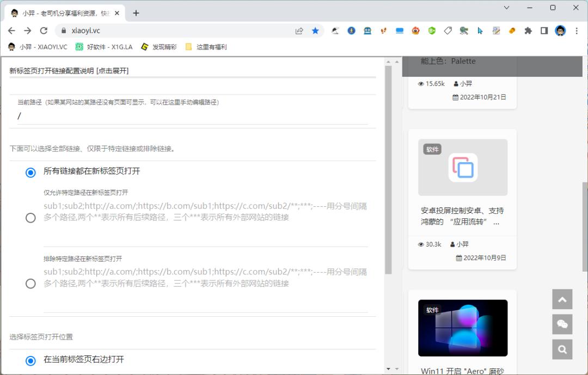Open the robot-faced extension in the toolbar
The width and height of the screenshot is (588, 375).
[367, 31]
